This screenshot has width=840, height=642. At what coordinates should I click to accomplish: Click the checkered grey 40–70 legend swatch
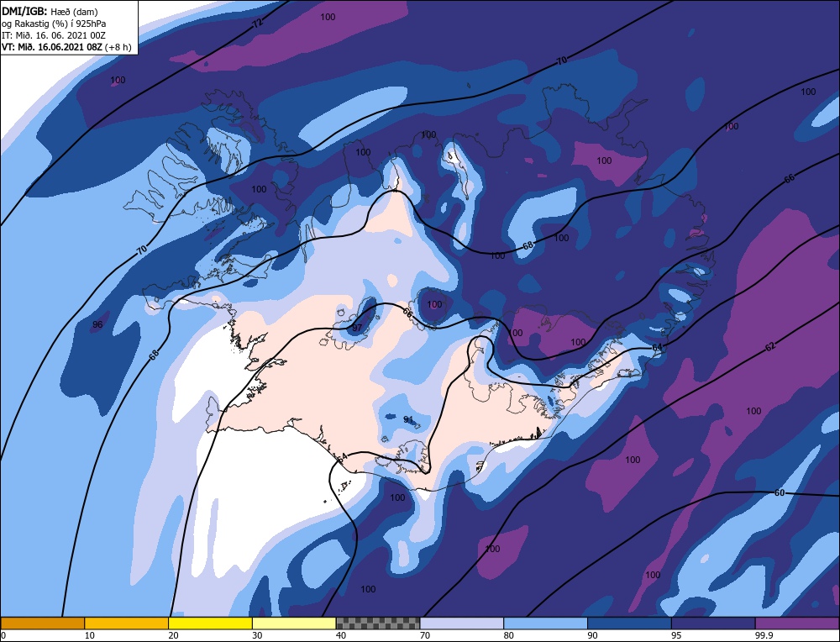click(378, 623)
